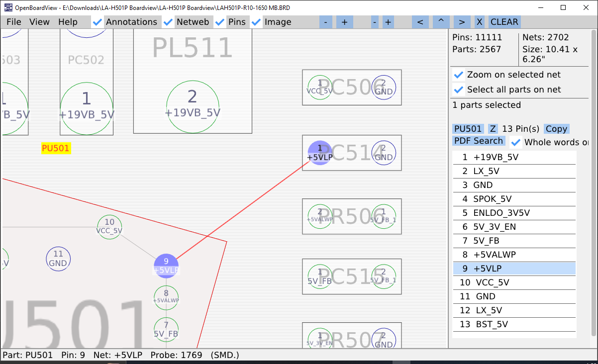Choose pin 4 SPOK_5V from the list
This screenshot has height=364, width=598.
coord(514,199)
